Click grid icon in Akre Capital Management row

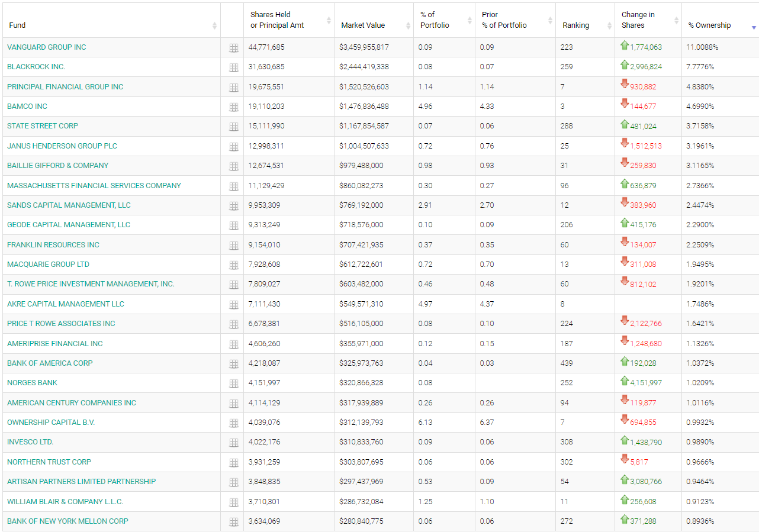click(234, 305)
